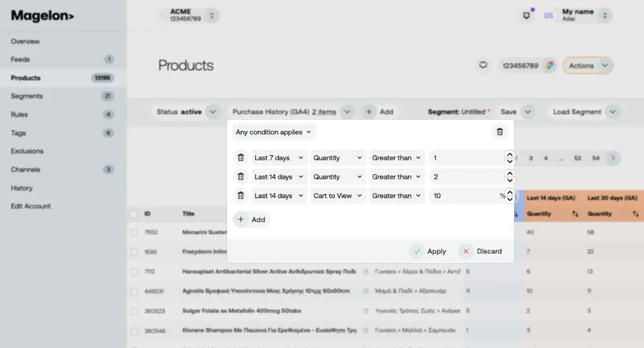
Task: Open Tags in the sidebar
Action: pyautogui.click(x=18, y=133)
